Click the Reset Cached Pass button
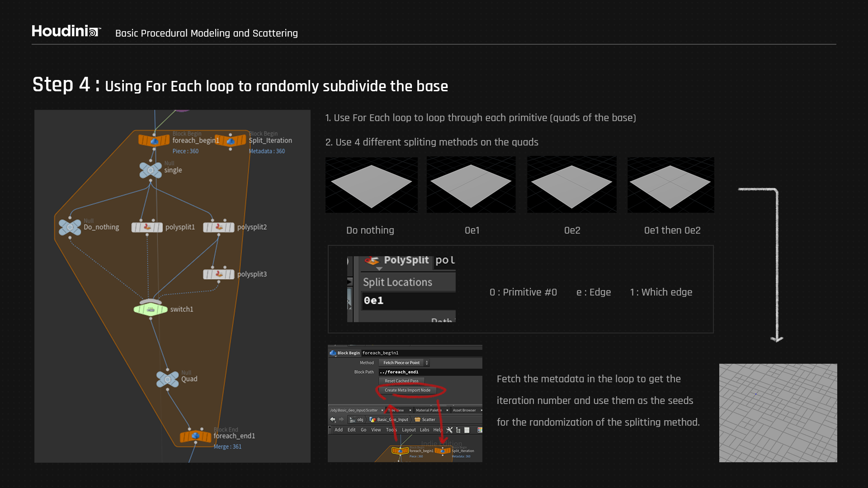 (401, 381)
